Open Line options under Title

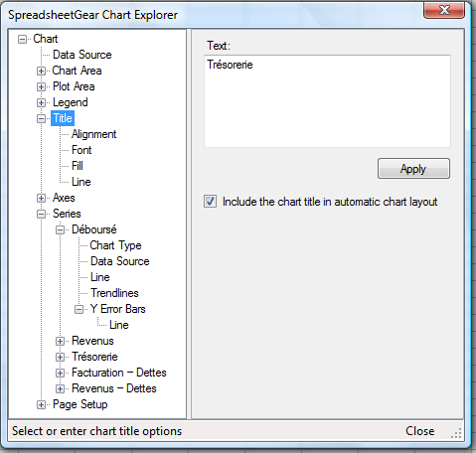[x=81, y=182]
